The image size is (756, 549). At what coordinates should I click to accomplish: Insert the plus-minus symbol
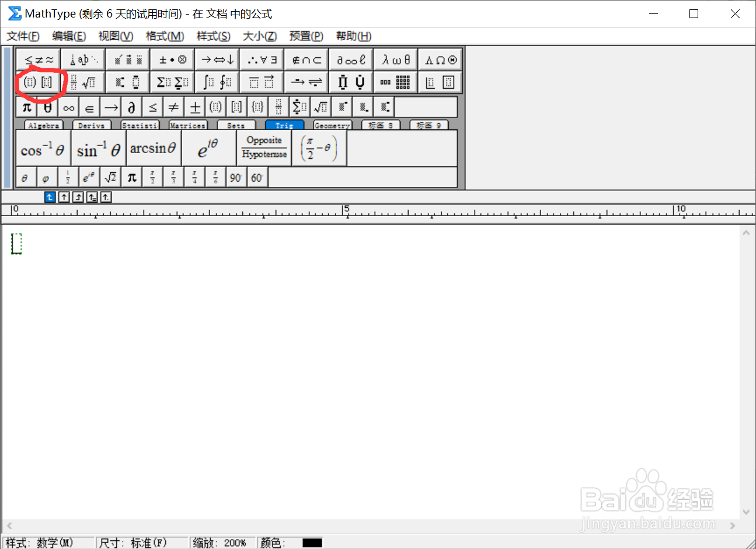pyautogui.click(x=195, y=107)
